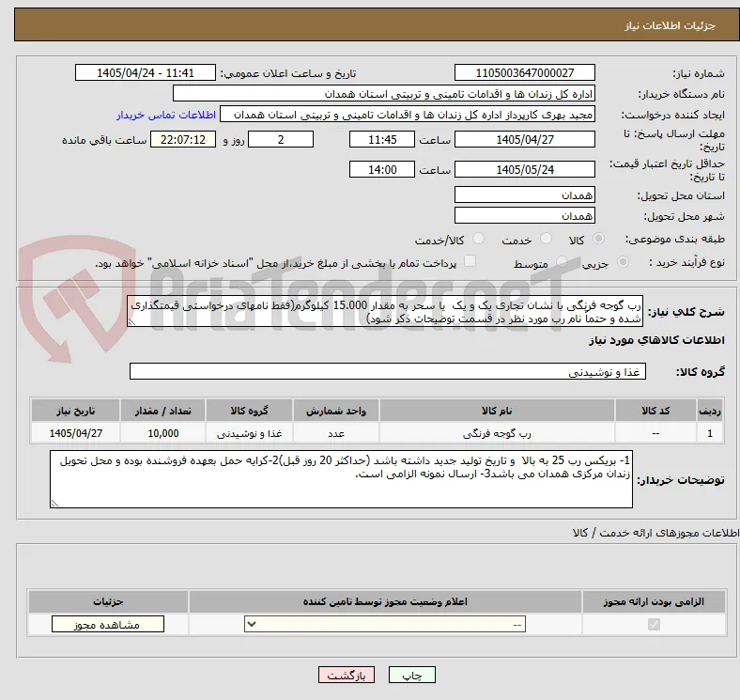Select the خدمت radio button
The height and width of the screenshot is (700, 740).
(x=546, y=239)
